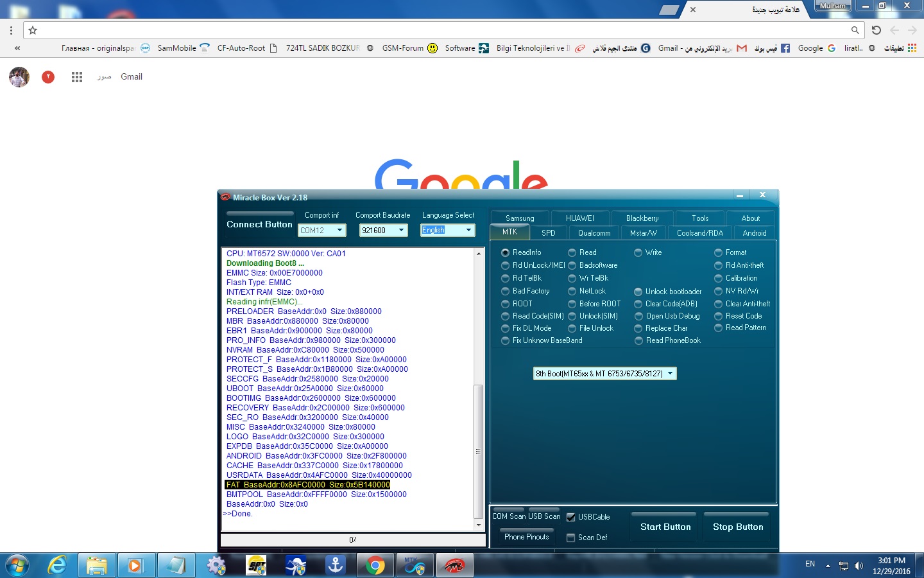Open the Facebook bookmark

pyautogui.click(x=773, y=48)
